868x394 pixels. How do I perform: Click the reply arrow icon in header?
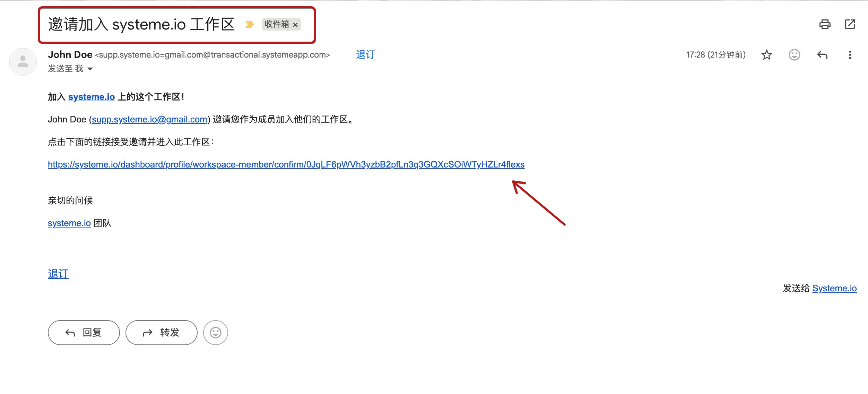coord(822,55)
